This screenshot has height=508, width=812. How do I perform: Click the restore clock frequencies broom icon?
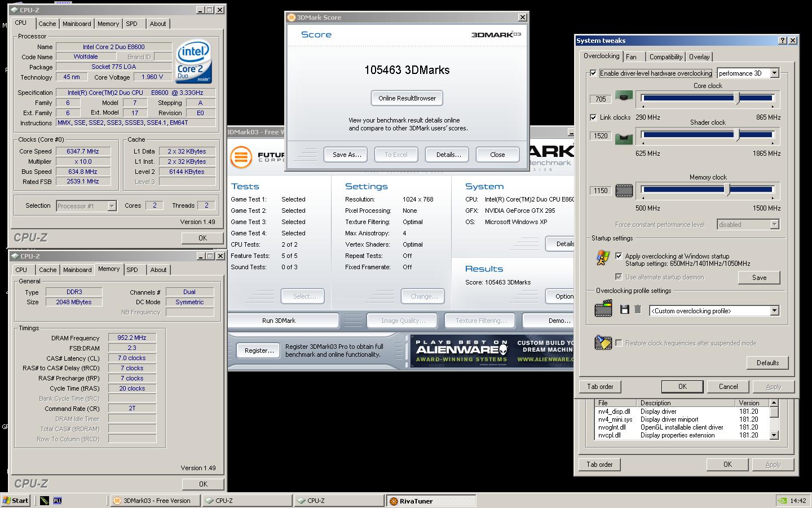(x=603, y=343)
